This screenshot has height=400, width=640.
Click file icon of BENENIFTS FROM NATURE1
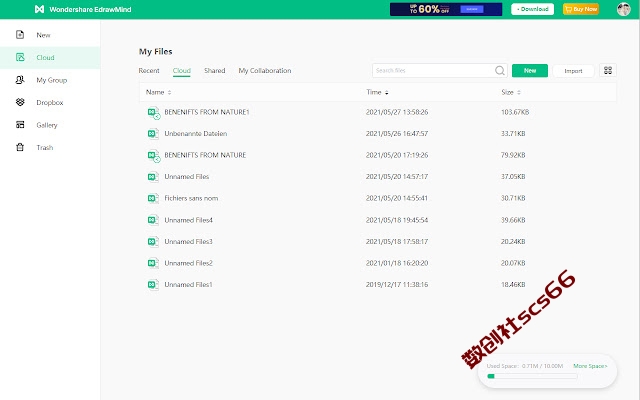pos(153,113)
